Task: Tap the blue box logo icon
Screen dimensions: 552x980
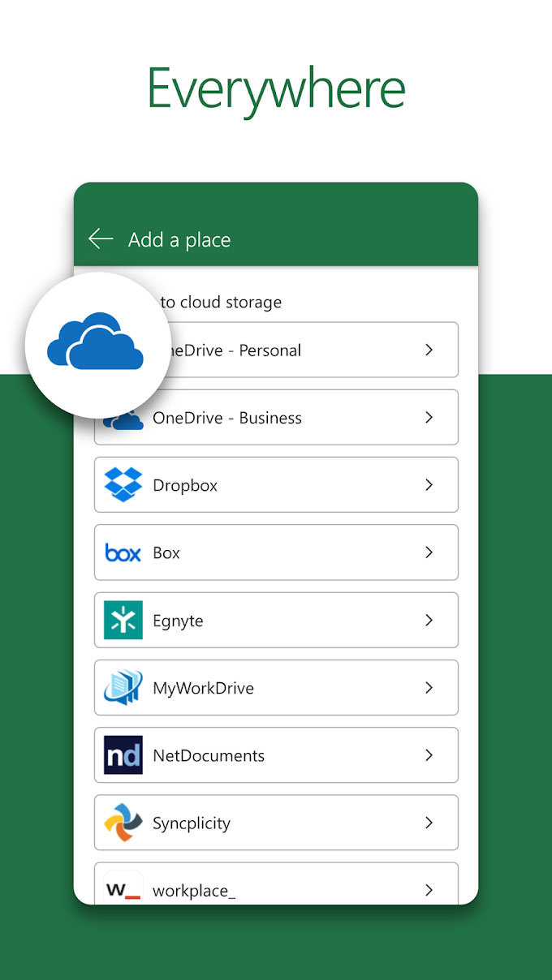Action: pyautogui.click(x=123, y=553)
